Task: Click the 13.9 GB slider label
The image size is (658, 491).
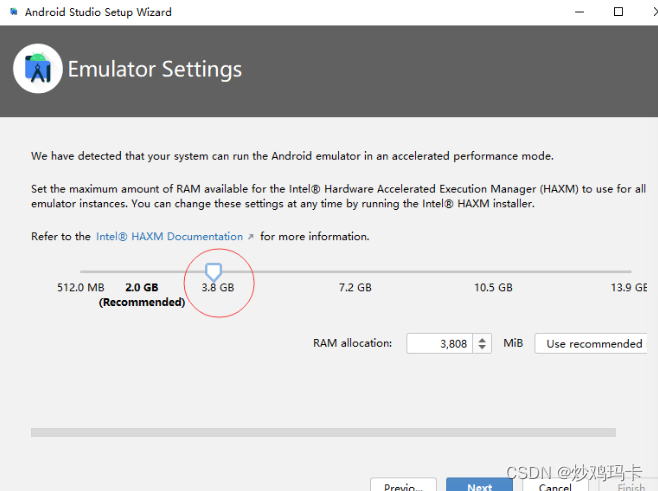Action: pos(629,287)
